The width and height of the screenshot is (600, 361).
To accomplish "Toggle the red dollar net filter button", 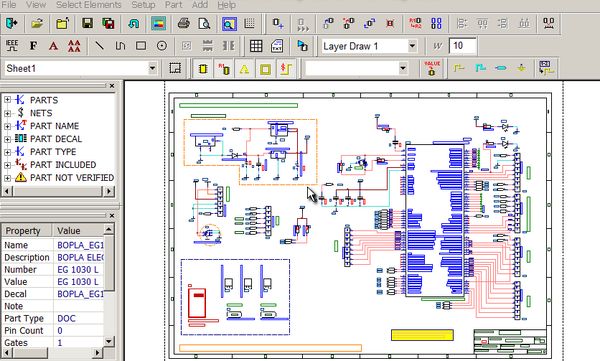I will (x=286, y=69).
